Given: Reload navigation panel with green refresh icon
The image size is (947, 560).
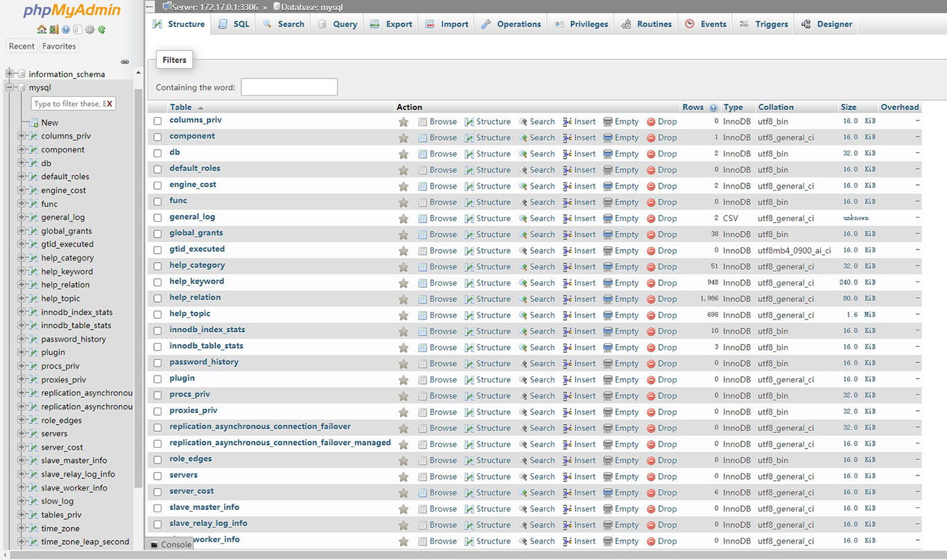Looking at the screenshot, I should click(102, 30).
